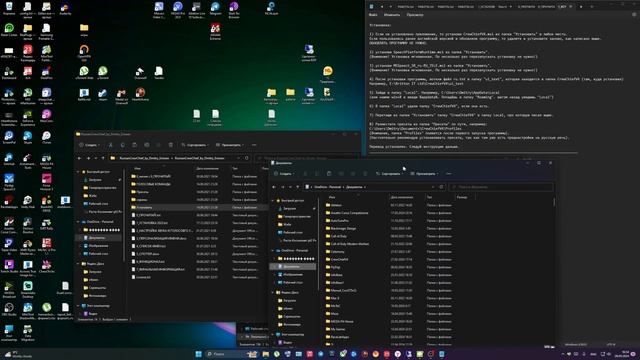Open See more (…) in back Explorer toolbar
This screenshot has width=640, height=360.
(x=254, y=145)
